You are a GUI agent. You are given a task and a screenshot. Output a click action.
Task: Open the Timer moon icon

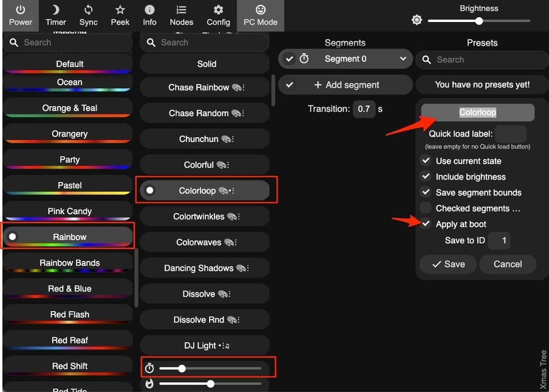pos(56,10)
